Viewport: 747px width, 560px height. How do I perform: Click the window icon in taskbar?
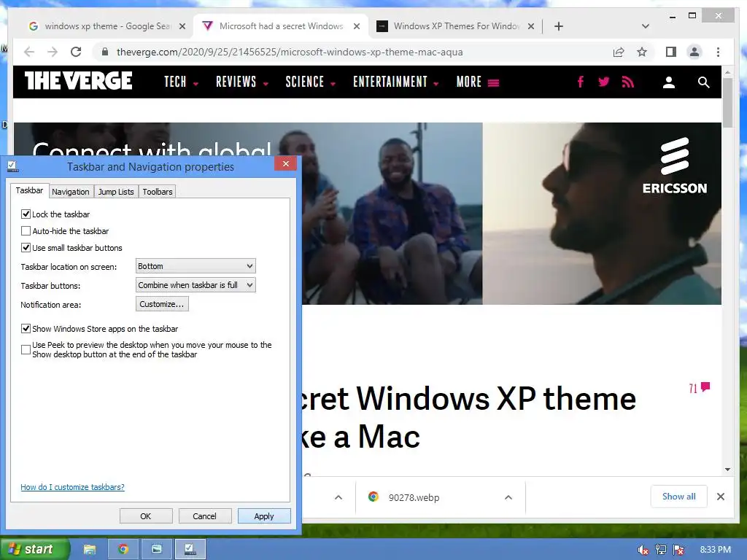tap(157, 549)
